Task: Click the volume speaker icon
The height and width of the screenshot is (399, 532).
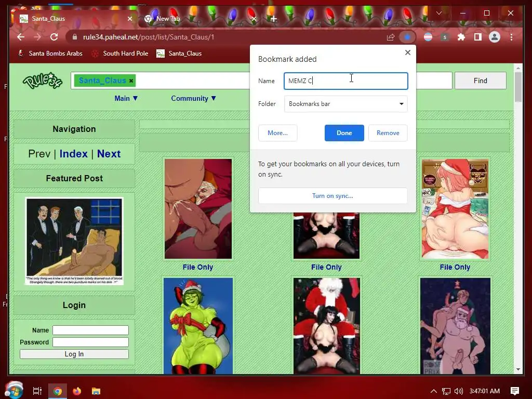Action: pos(459,391)
